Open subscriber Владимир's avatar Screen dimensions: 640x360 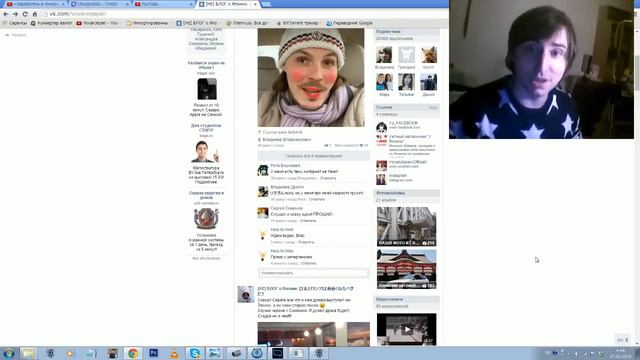click(x=384, y=55)
